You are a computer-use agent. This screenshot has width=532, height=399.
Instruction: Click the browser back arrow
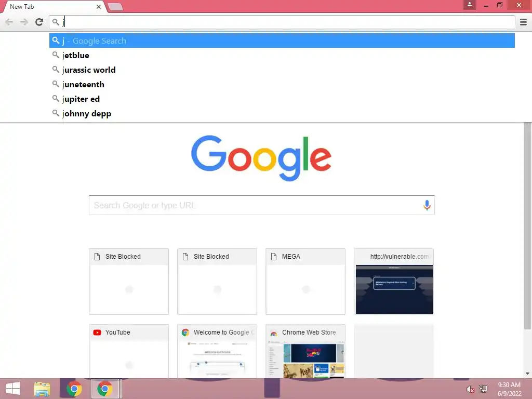(9, 22)
